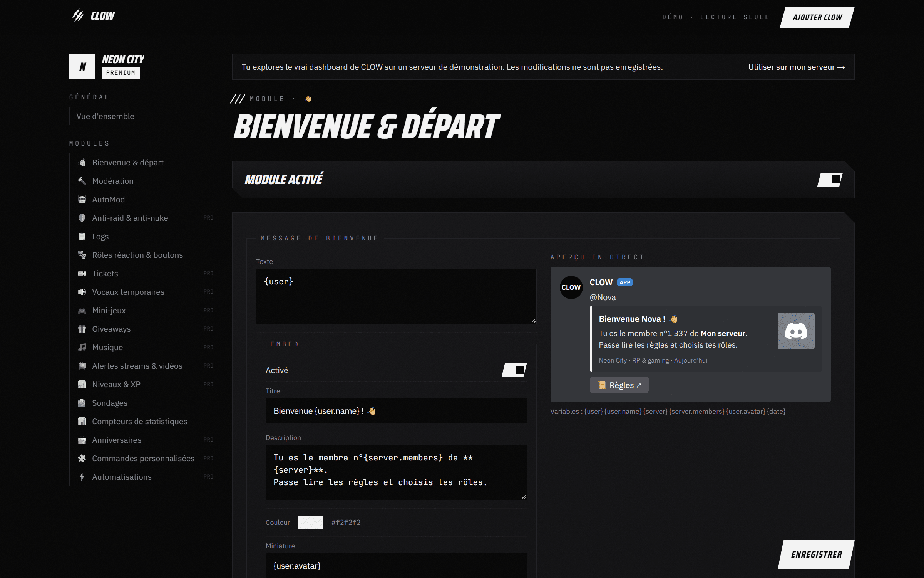The image size is (924, 578).
Task: Click the Enregistrer button
Action: tap(816, 554)
